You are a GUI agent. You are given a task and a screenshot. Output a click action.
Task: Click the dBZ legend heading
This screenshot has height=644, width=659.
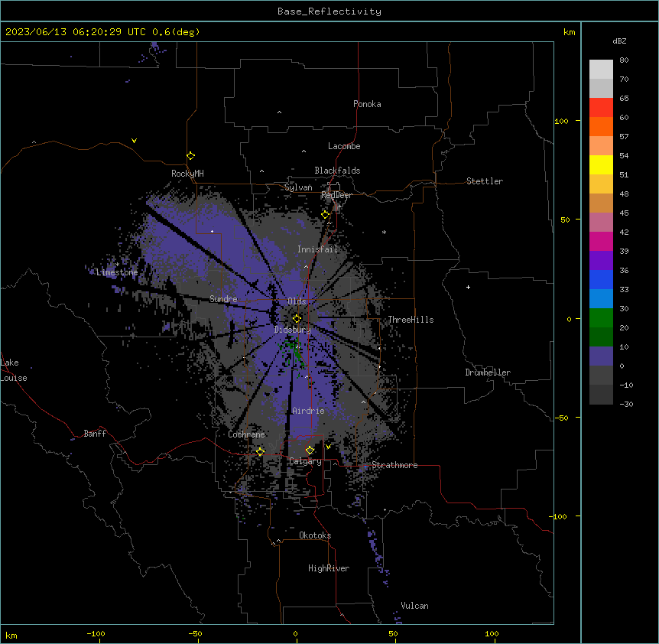point(619,41)
